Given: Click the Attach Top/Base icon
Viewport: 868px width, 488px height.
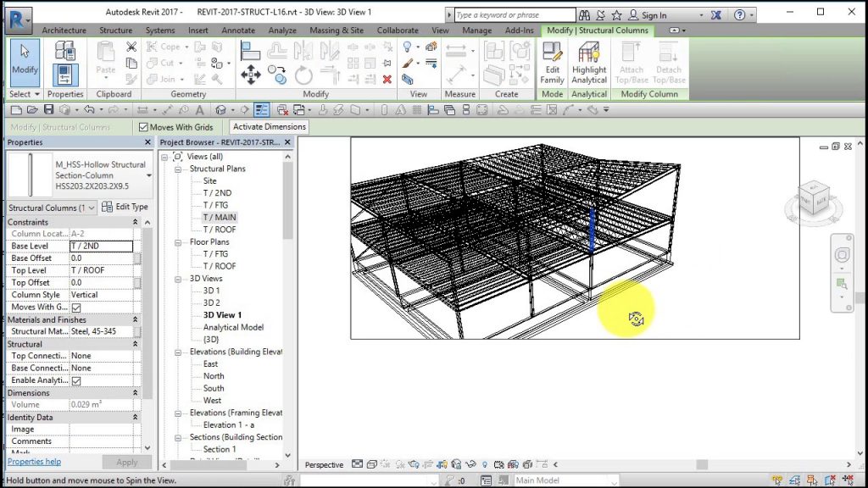Looking at the screenshot, I should tap(631, 63).
